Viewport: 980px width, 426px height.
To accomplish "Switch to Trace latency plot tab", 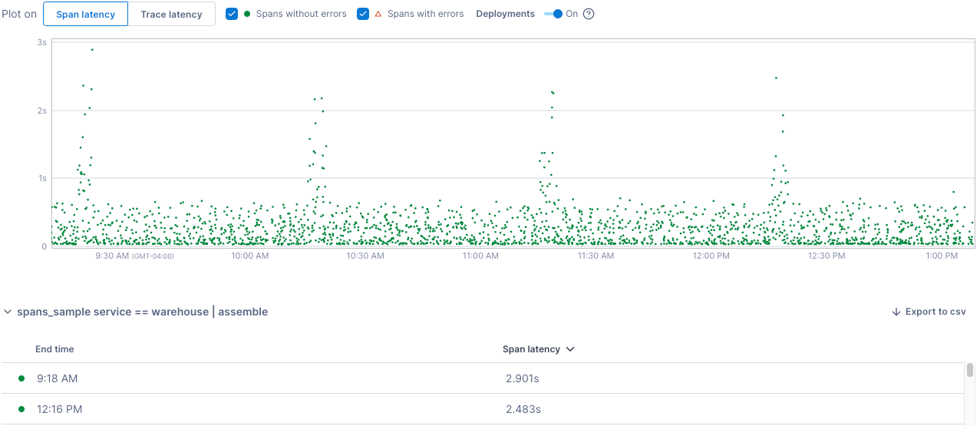I will pos(171,14).
